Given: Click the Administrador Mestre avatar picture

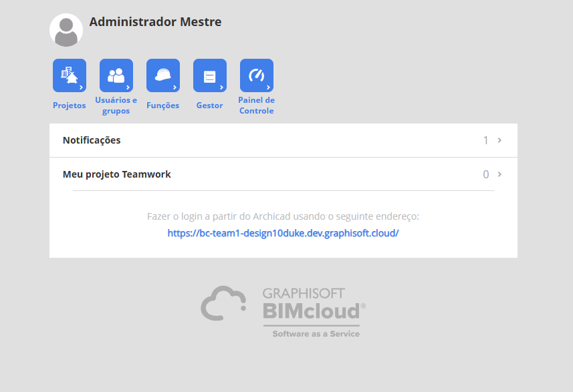Looking at the screenshot, I should pos(66,30).
